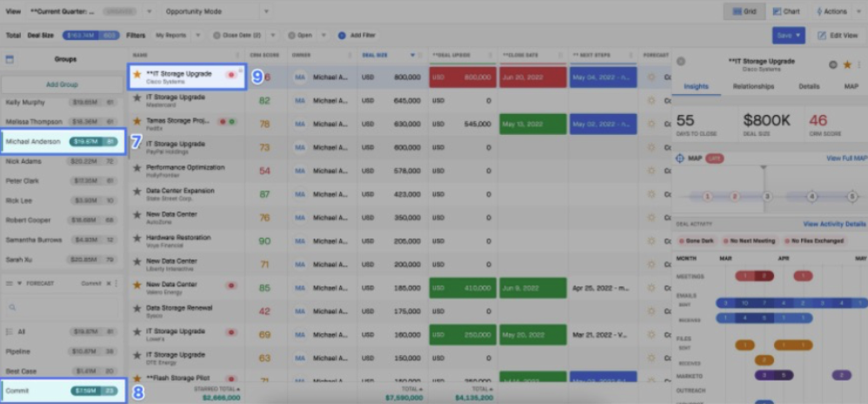Open the Current Quarter view dropdown
Screen dimensions: 868x404
pos(150,11)
